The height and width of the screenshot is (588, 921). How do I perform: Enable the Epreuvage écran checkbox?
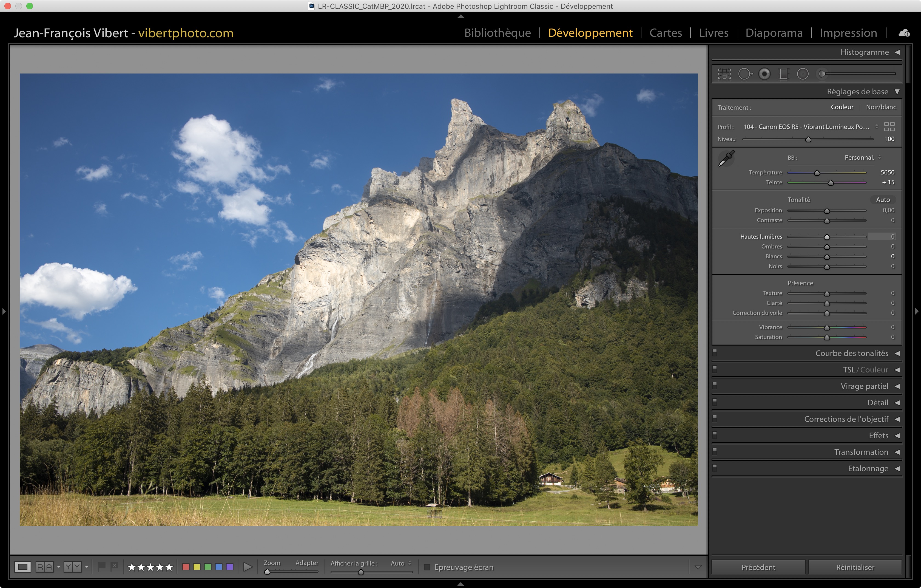pyautogui.click(x=427, y=567)
